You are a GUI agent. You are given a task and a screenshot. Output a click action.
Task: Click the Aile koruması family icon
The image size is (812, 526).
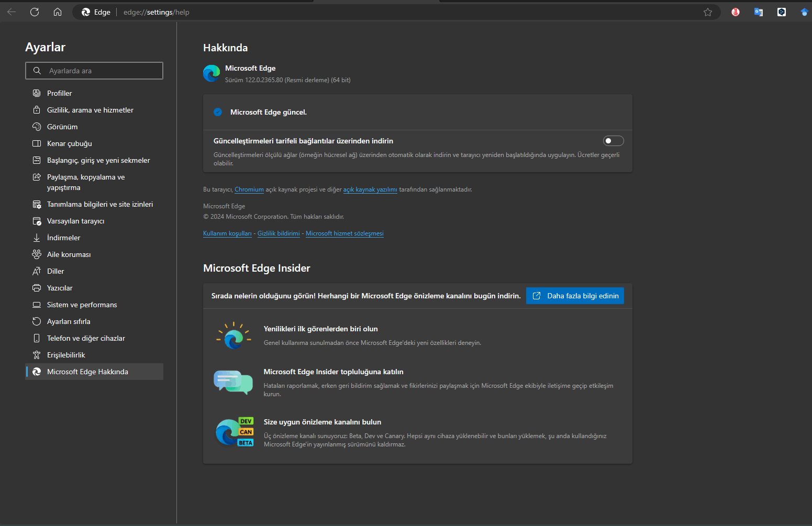pos(37,254)
